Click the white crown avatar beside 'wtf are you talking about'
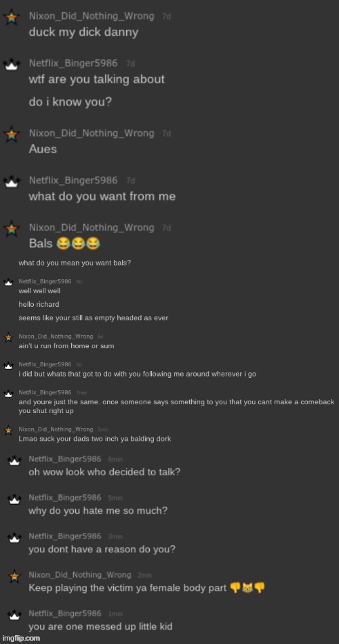This screenshot has height=644, width=339. point(11,65)
